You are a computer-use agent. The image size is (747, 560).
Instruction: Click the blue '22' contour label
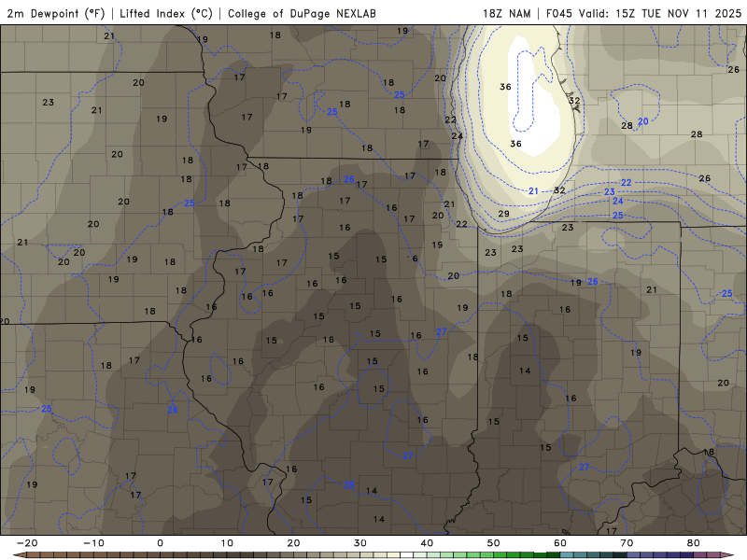point(627,182)
